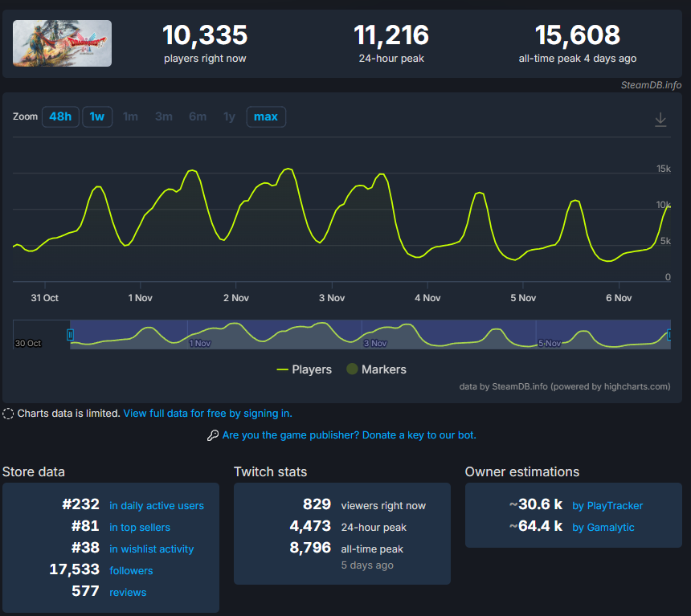691x616 pixels.
Task: Select the max zoom range
Action: point(266,117)
